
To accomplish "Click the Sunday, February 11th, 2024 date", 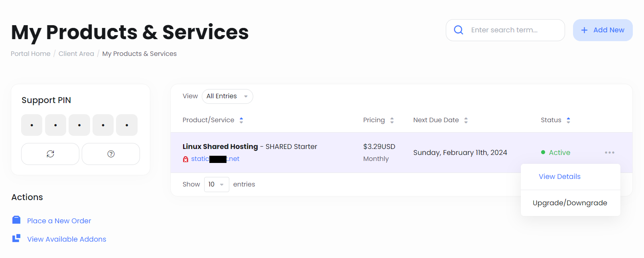I will coord(460,153).
